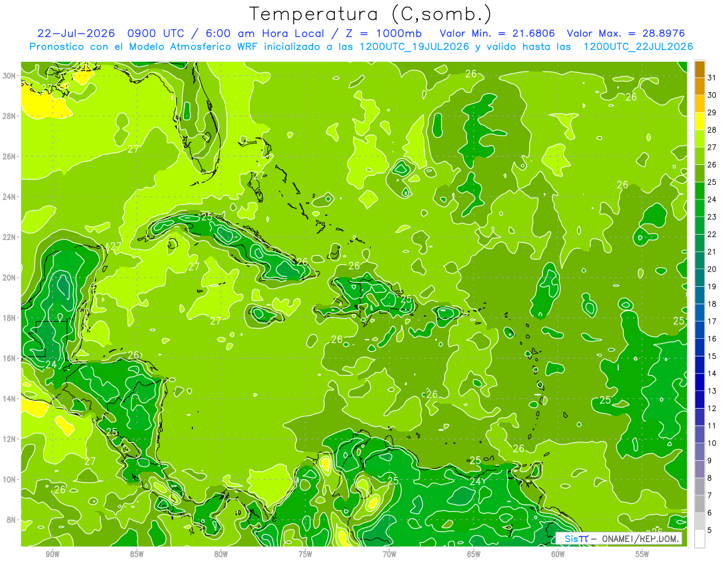728x562 pixels.
Task: Click latitude axis label "10N"
Action: (10, 480)
